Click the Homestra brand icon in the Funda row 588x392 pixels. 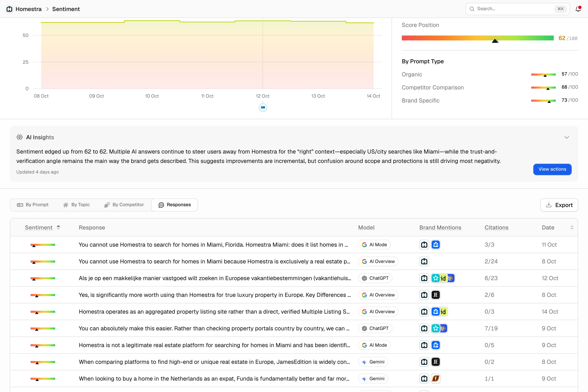pos(424,379)
